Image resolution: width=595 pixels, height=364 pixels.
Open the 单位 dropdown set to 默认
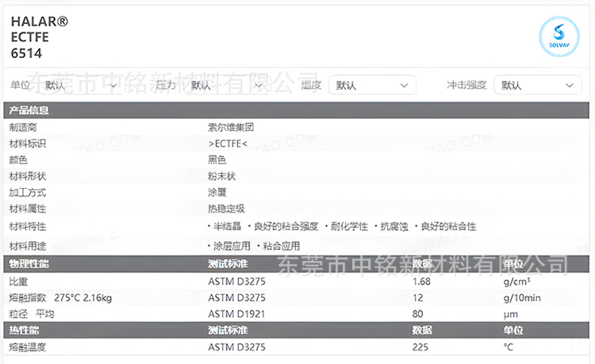coord(80,86)
